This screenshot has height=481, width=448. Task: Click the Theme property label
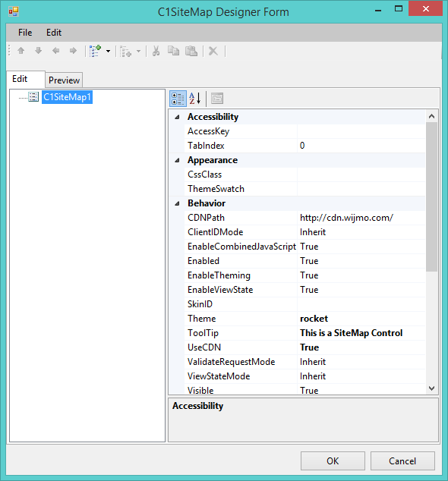(202, 319)
